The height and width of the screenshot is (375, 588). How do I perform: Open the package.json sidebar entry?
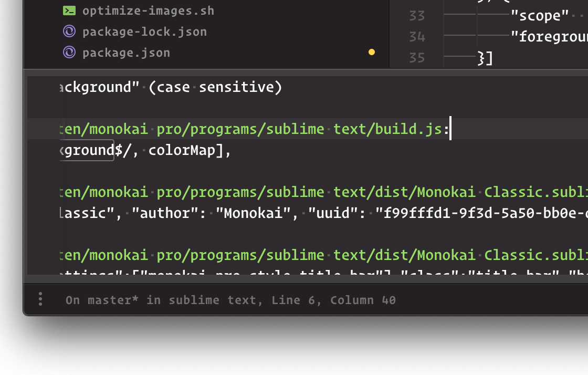coord(126,53)
